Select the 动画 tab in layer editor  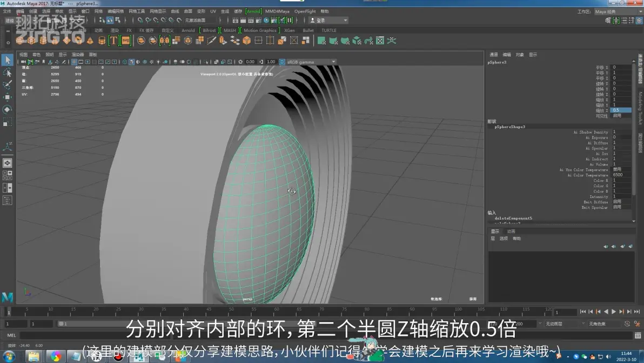point(511,232)
